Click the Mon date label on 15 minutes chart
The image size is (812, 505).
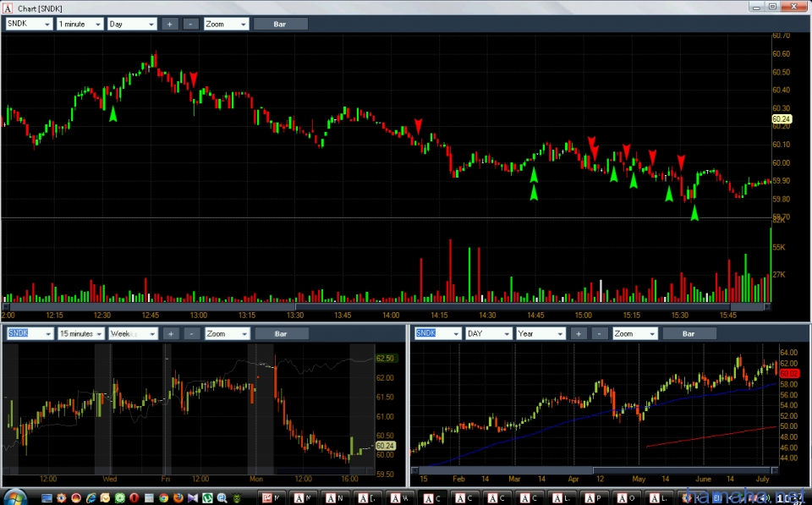(255, 479)
